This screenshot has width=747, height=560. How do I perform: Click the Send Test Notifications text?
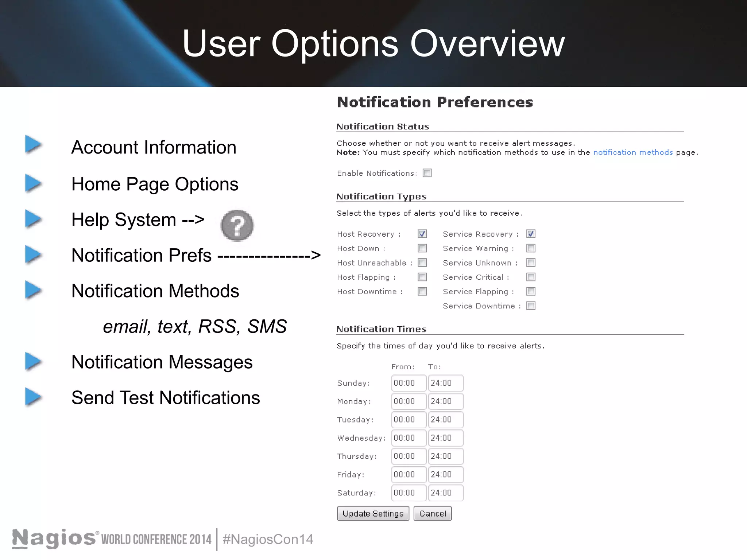[x=166, y=398]
